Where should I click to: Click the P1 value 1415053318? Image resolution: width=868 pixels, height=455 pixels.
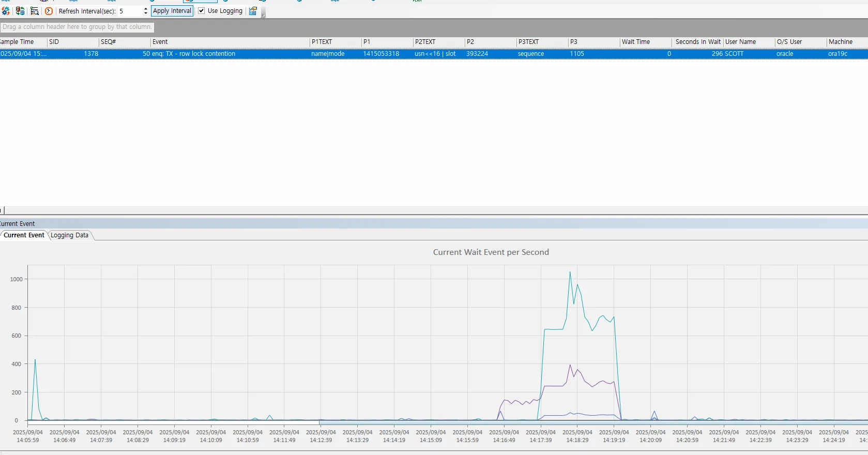[x=381, y=54]
